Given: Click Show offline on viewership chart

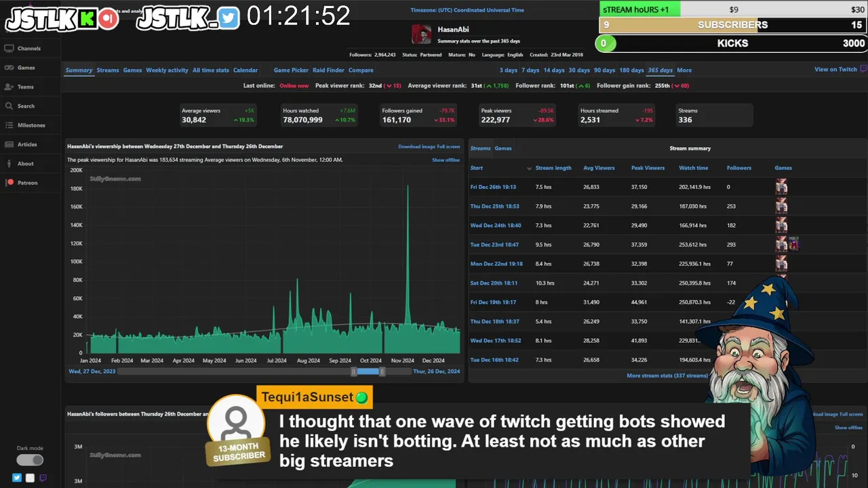Looking at the screenshot, I should coord(446,160).
